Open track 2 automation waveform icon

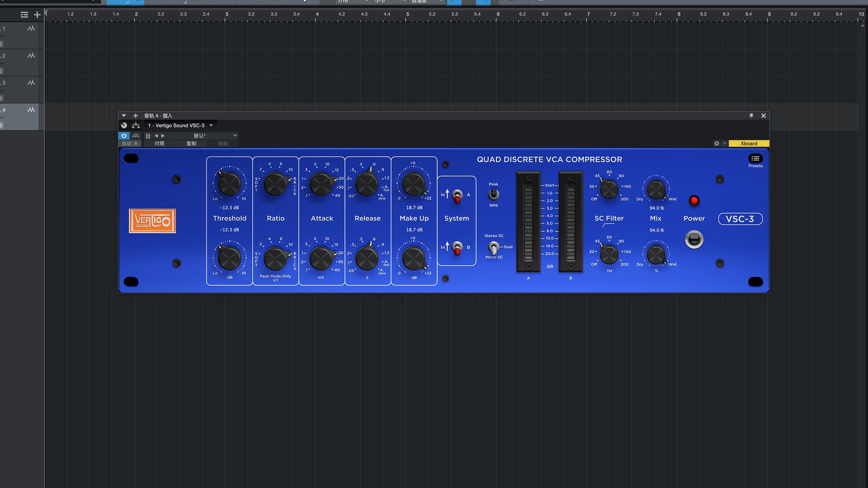(x=31, y=56)
